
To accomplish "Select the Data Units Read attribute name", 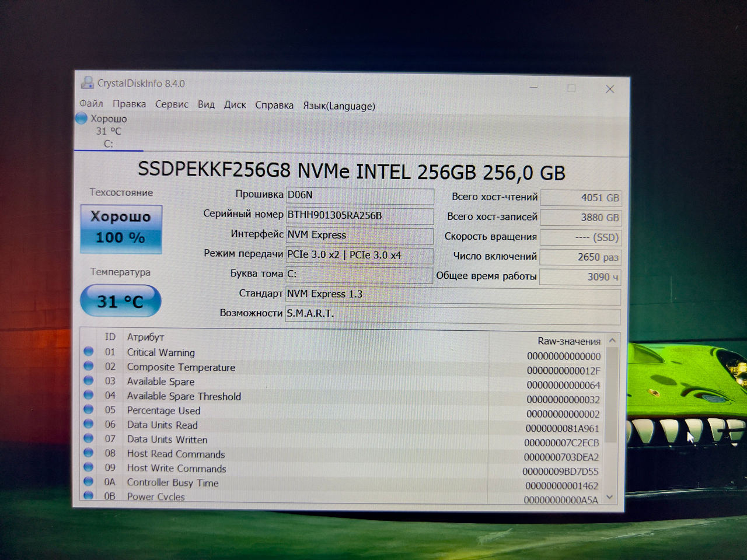I will [162, 425].
